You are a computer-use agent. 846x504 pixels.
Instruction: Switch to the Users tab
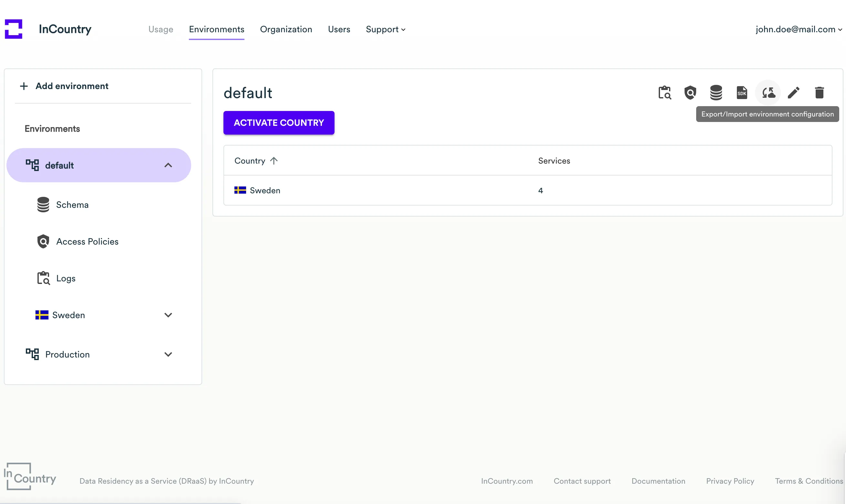339,29
